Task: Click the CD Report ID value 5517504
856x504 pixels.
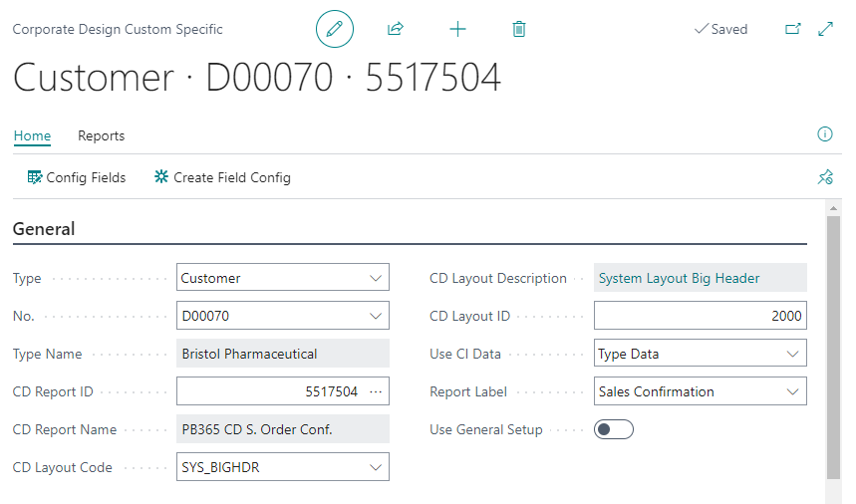Action: click(x=332, y=391)
